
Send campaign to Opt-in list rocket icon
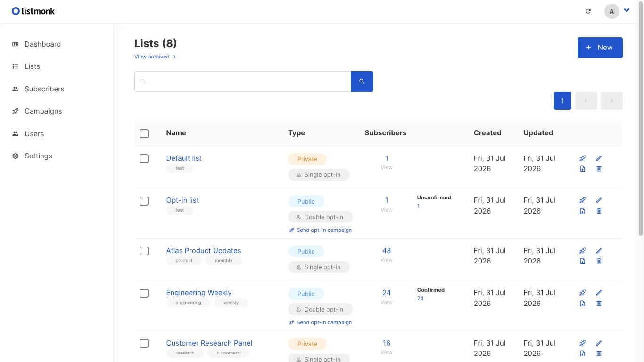point(583,200)
